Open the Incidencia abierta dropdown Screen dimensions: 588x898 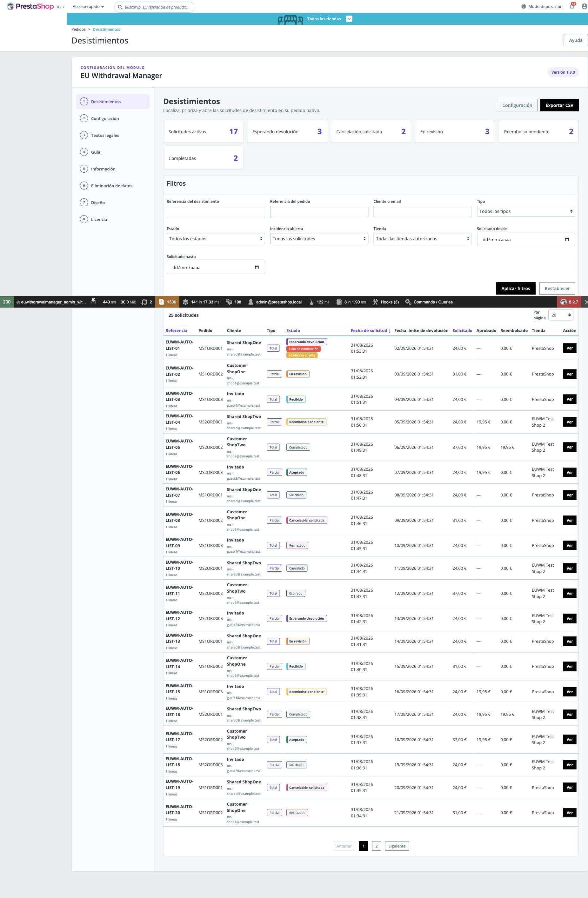pyautogui.click(x=319, y=238)
